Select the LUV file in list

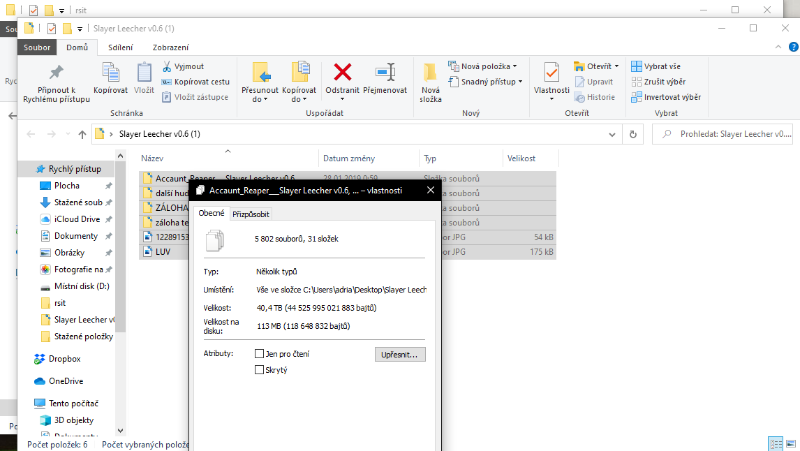pyautogui.click(x=163, y=252)
